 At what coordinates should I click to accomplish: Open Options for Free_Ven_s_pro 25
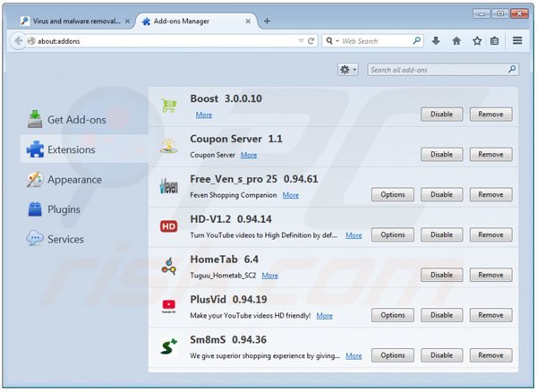click(393, 194)
